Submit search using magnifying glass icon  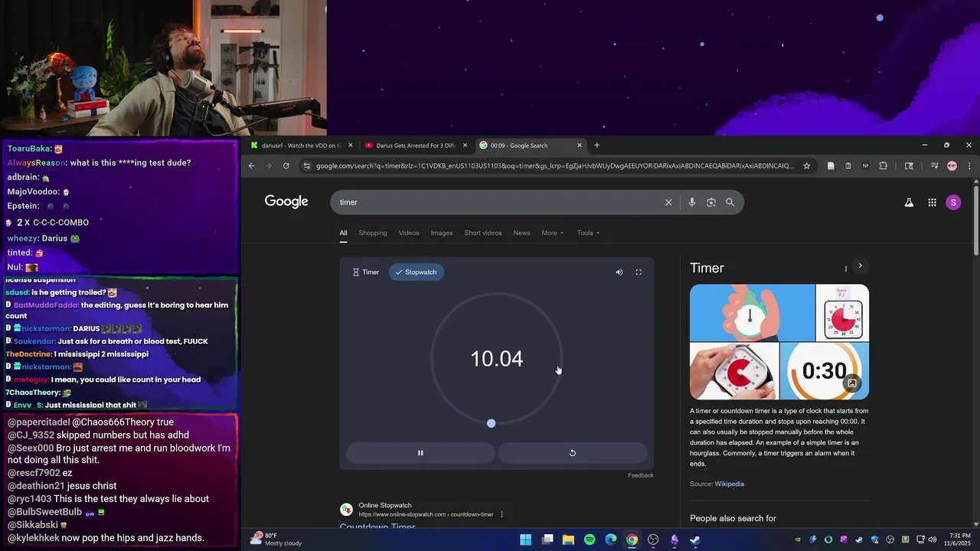pos(730,202)
